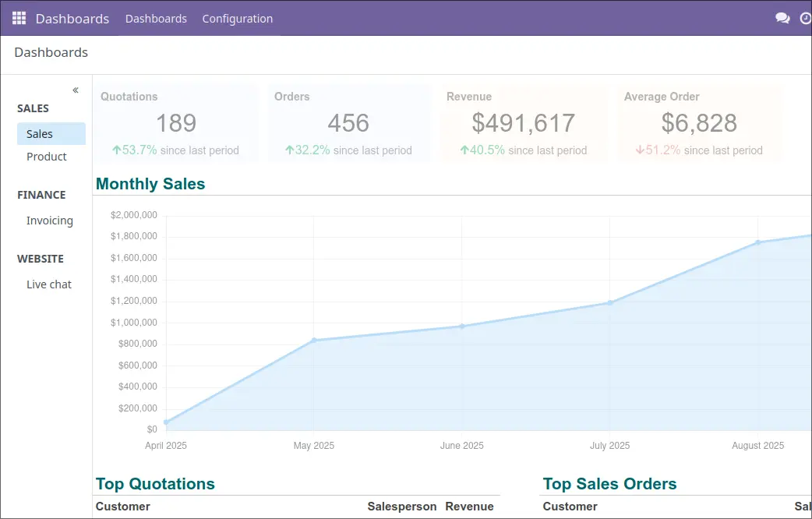The width and height of the screenshot is (812, 519).
Task: Click the Top Quotations section title
Action: pyautogui.click(x=155, y=484)
